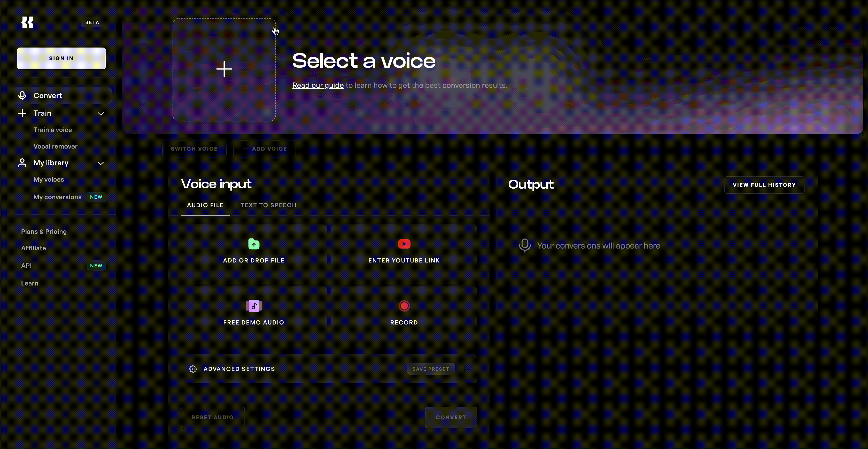This screenshot has height=449, width=868.
Task: Click Read our guide link
Action: coord(317,85)
